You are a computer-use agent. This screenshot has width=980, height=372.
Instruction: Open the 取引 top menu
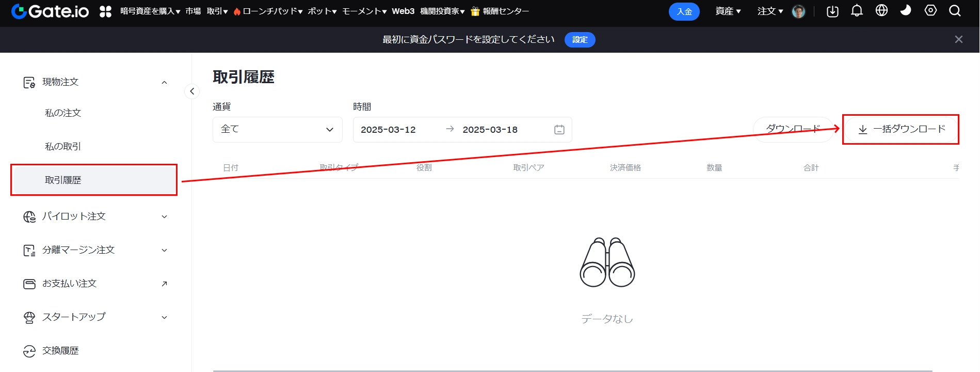point(217,11)
